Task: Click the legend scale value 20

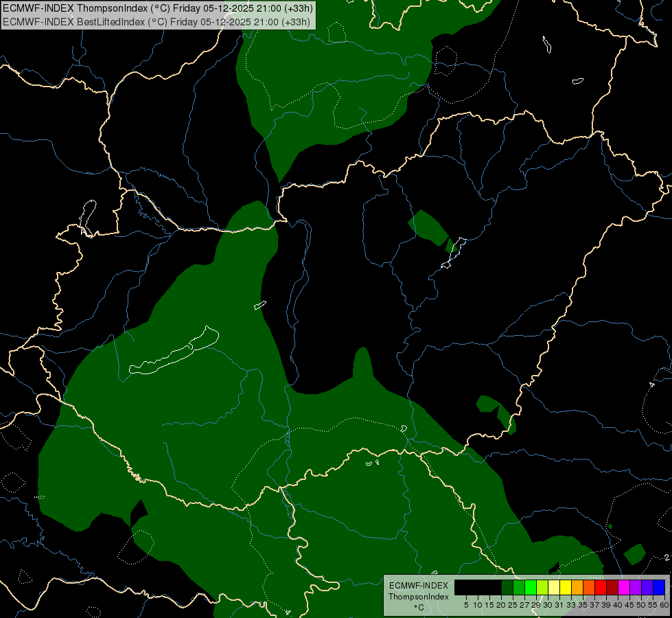Action: [502, 605]
